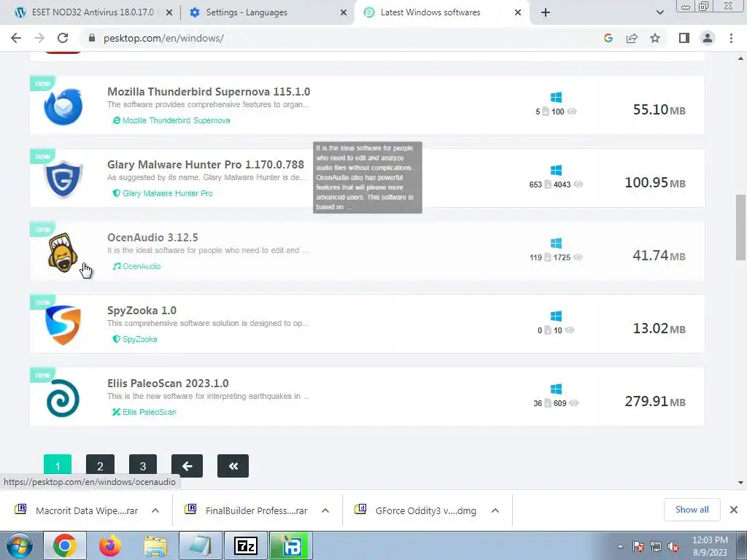Viewport: 747px width, 560px height.
Task: Click Windows platform icon in PaleoScan row
Action: 556,389
